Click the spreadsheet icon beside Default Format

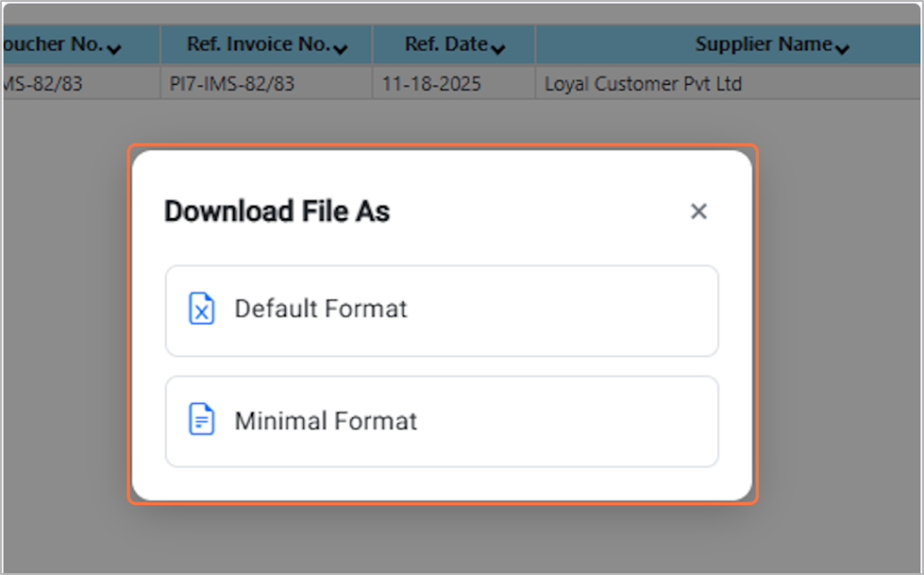(202, 309)
